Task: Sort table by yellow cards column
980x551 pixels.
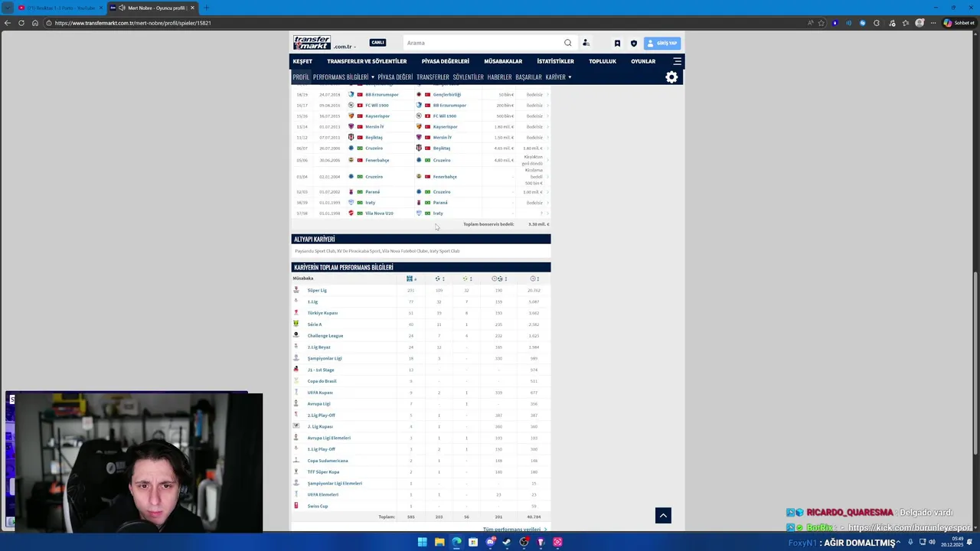Action: (467, 279)
